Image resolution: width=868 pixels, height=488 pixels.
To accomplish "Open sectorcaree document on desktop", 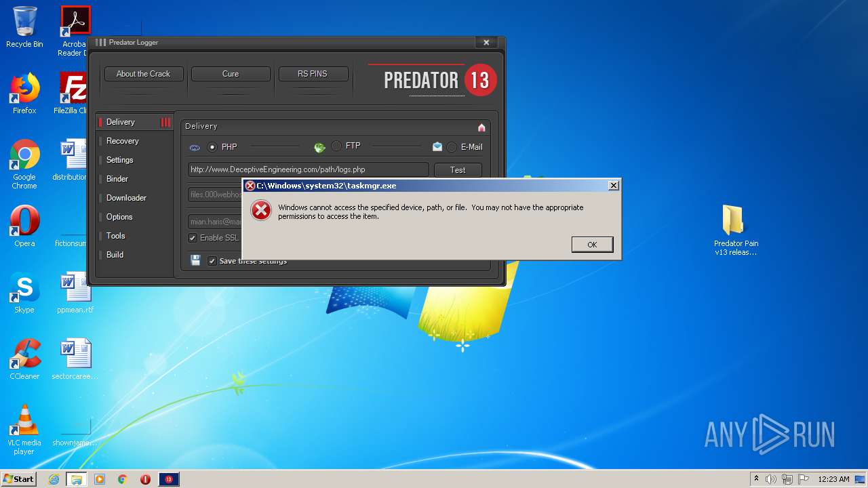I will [75, 359].
